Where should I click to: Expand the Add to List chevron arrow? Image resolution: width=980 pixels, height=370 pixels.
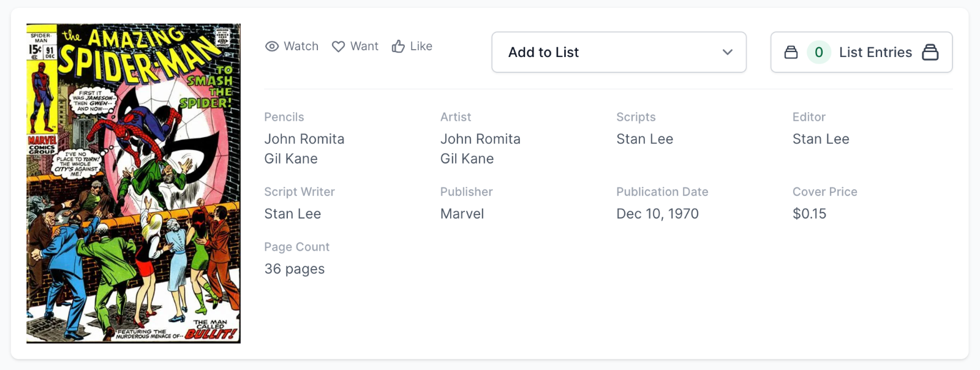click(727, 53)
